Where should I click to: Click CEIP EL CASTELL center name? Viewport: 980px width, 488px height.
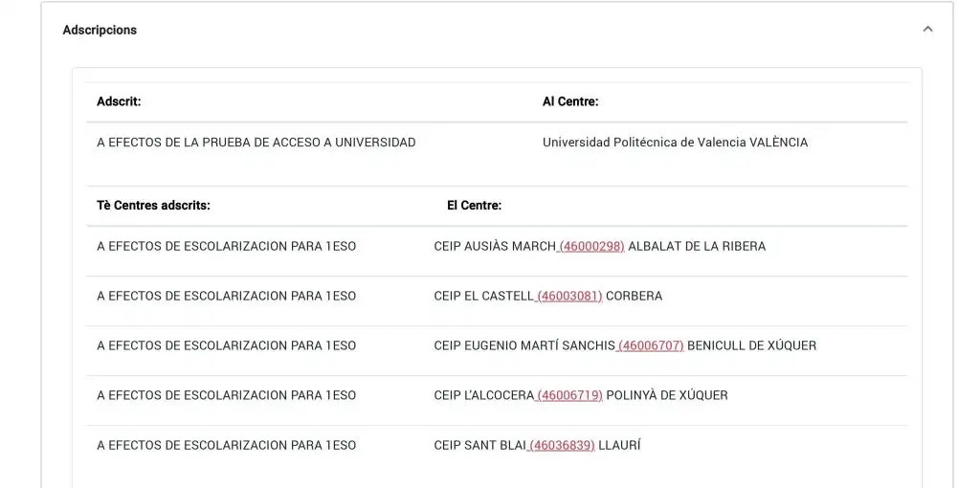483,297
